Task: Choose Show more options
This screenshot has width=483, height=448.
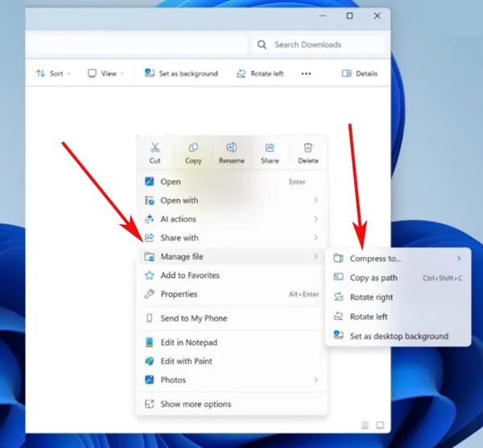Action: (x=196, y=404)
